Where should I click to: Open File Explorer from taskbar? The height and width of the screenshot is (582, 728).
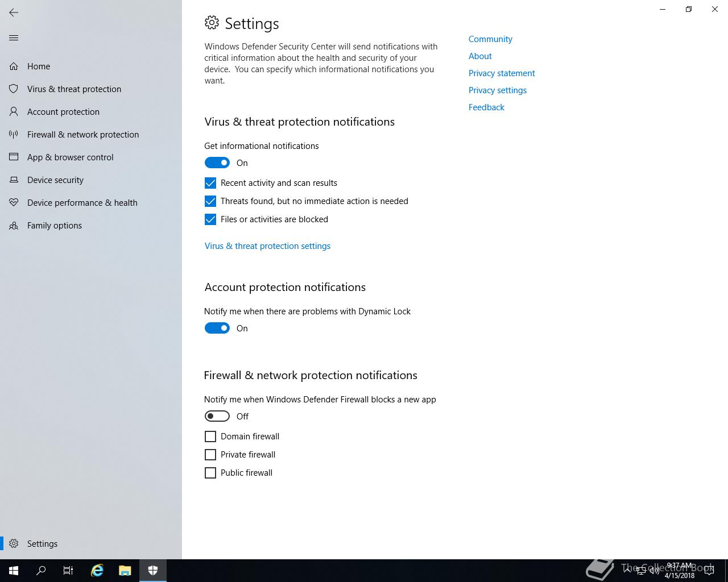coord(125,571)
